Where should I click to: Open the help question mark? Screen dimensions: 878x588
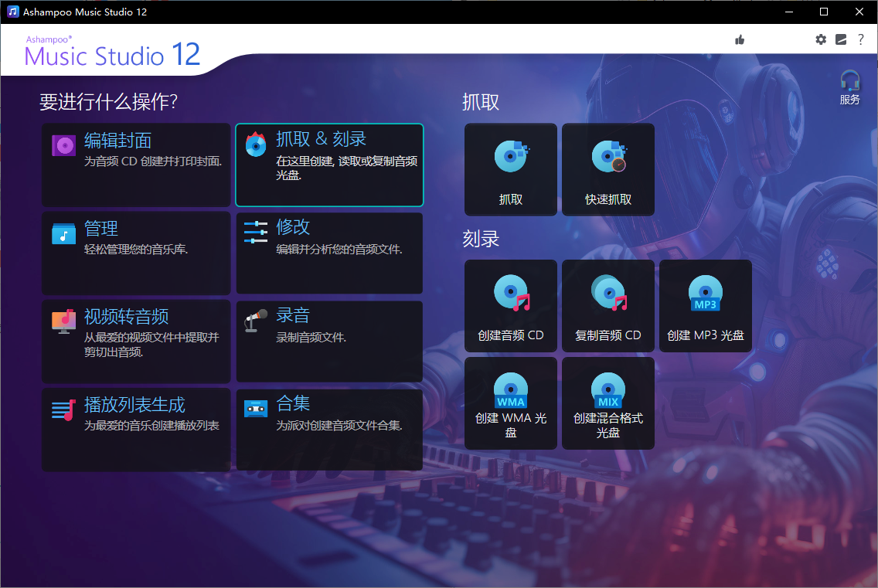(x=861, y=39)
